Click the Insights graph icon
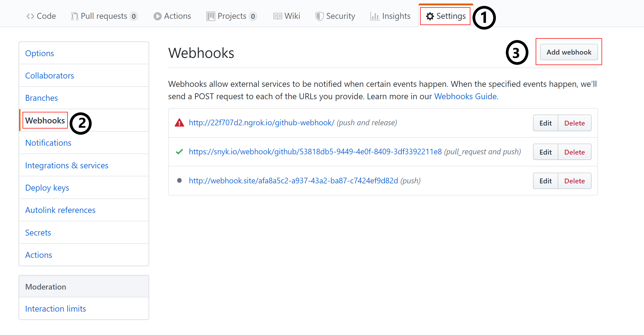 click(375, 16)
